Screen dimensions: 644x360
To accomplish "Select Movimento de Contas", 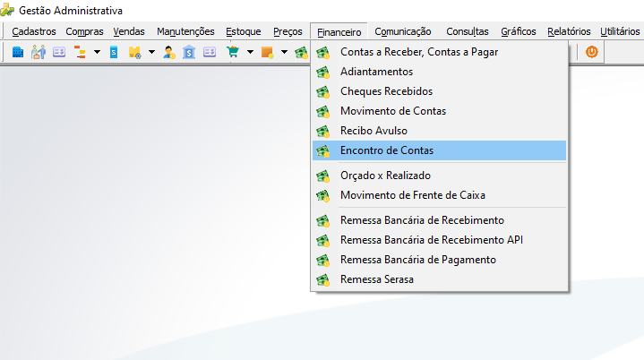I will tap(439, 111).
